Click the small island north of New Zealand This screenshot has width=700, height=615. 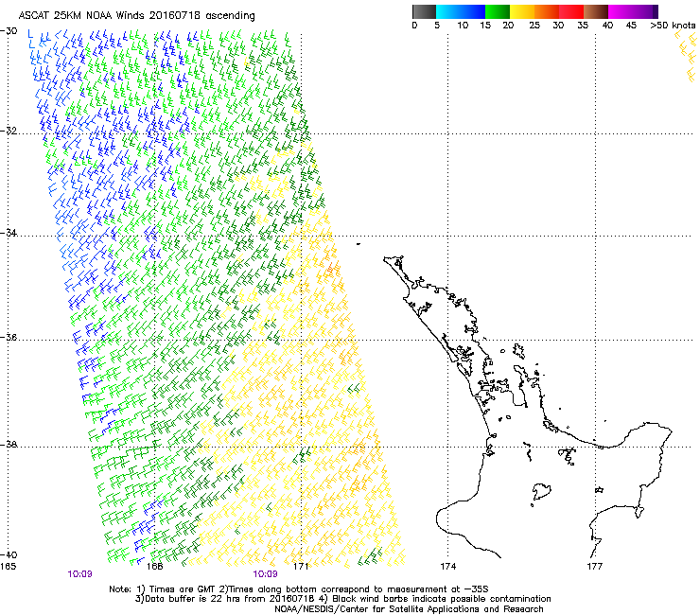(x=358, y=244)
